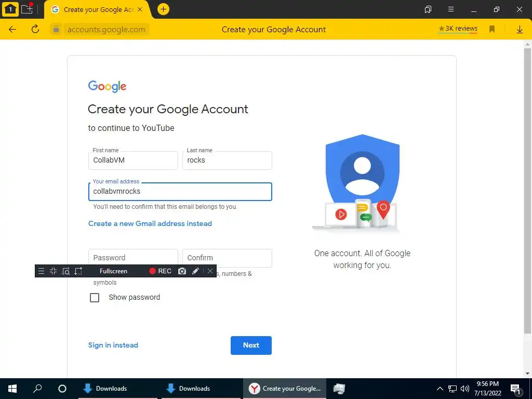The height and width of the screenshot is (399, 532).
Task: Click the accounts.google.com address field
Action: pos(106,30)
